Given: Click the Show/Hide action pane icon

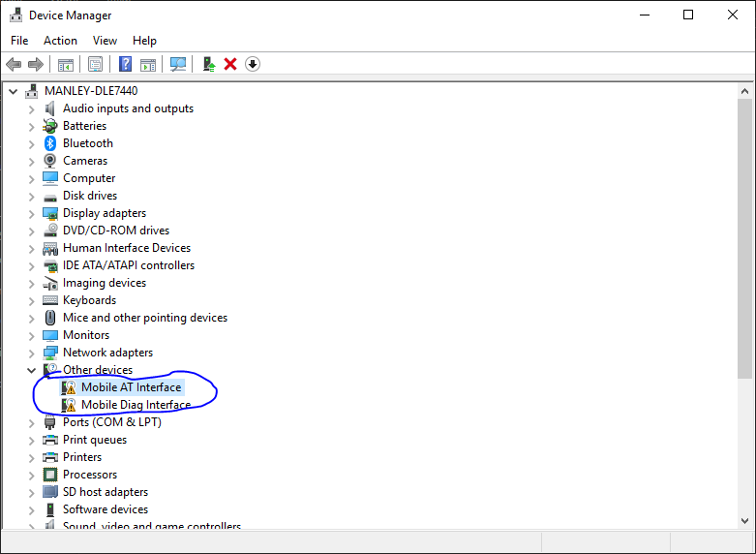Looking at the screenshot, I should point(148,64).
